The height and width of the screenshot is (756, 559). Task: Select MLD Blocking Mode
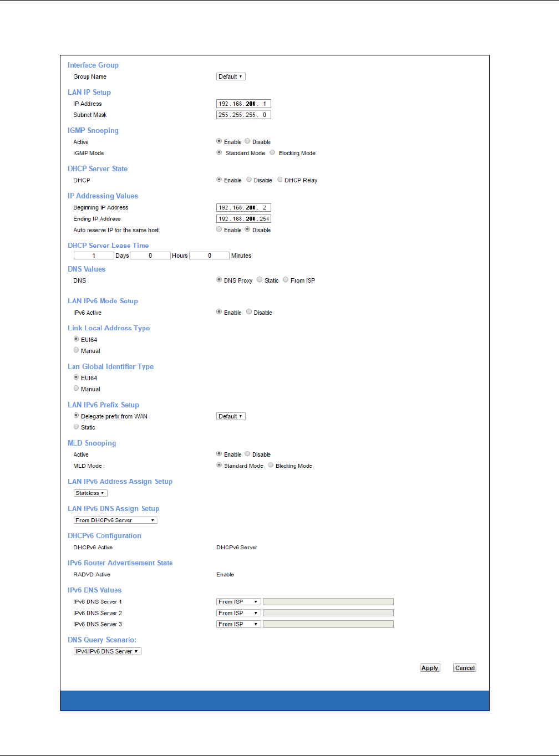click(271, 465)
